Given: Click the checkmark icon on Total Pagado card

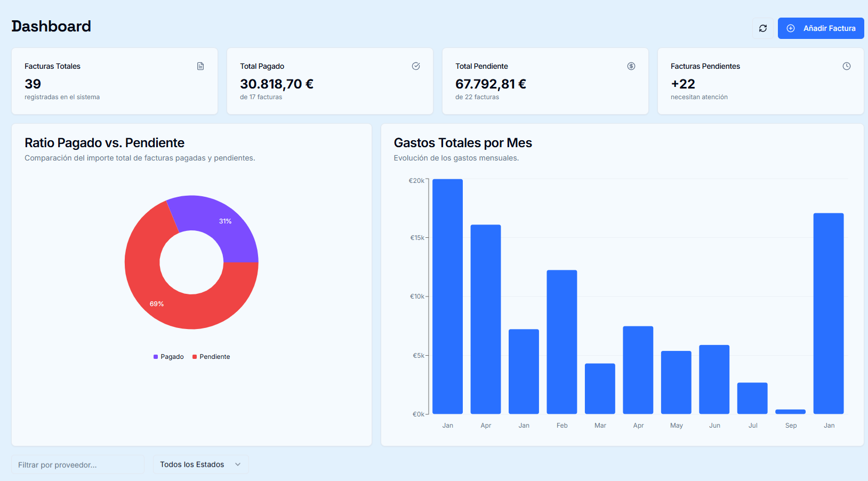Looking at the screenshot, I should [416, 66].
